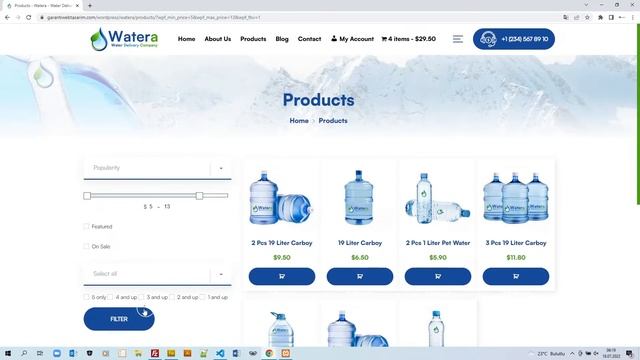This screenshot has width=640, height=360.
Task: Click the share page icon in address bar
Action: [x=576, y=18]
